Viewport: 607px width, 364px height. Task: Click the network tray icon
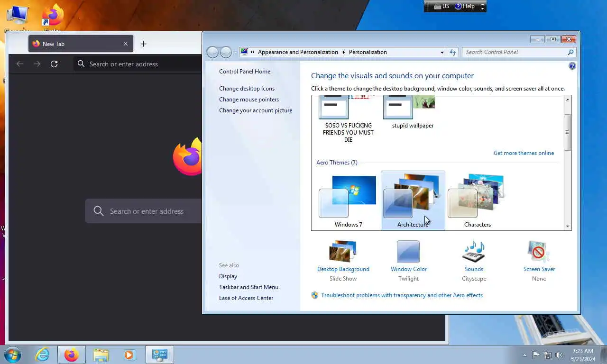tap(548, 355)
